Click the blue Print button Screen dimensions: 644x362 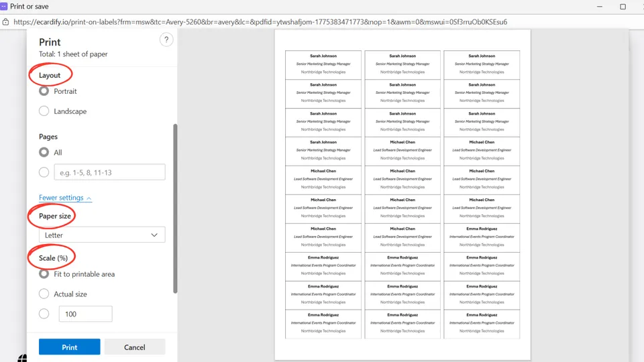[x=69, y=347]
